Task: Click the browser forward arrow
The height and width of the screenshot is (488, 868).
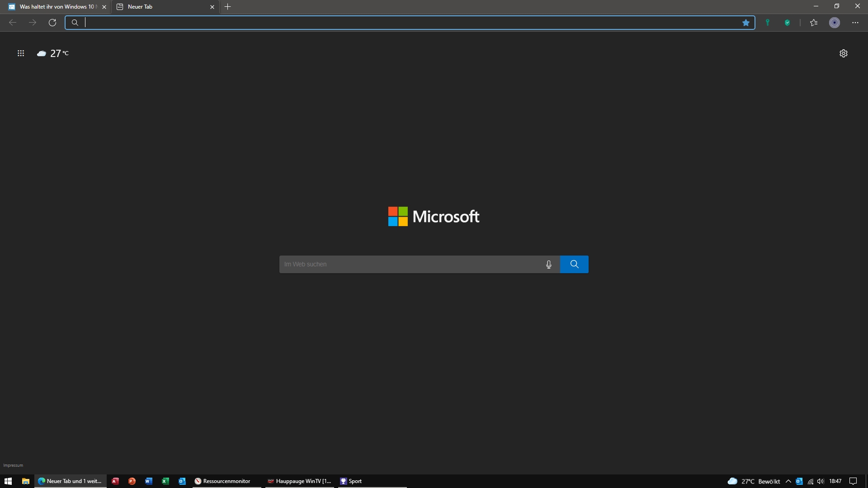Action: coord(33,23)
